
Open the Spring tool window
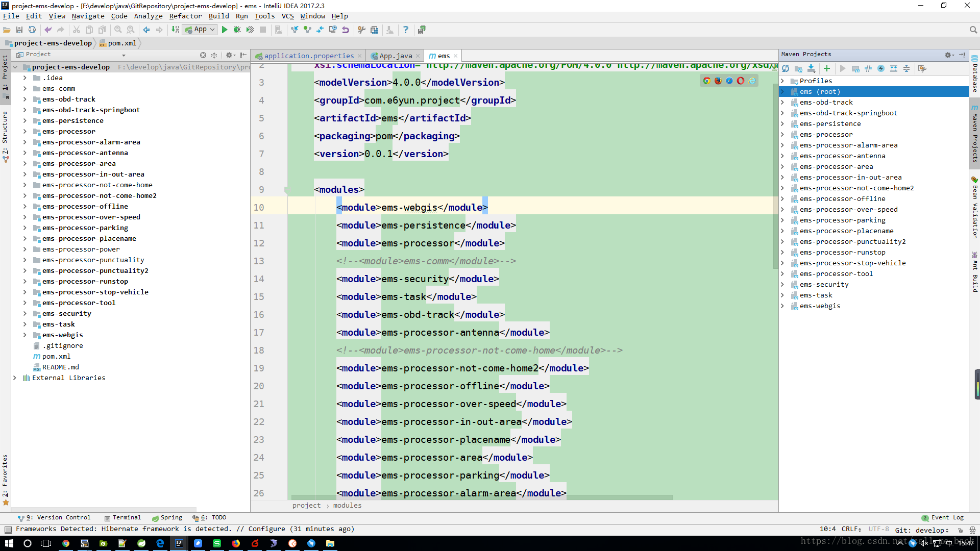[167, 517]
